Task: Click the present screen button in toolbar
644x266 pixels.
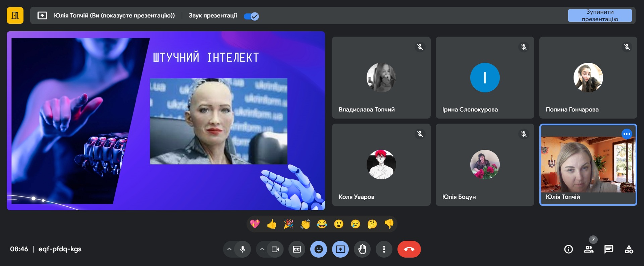Action: coord(340,249)
